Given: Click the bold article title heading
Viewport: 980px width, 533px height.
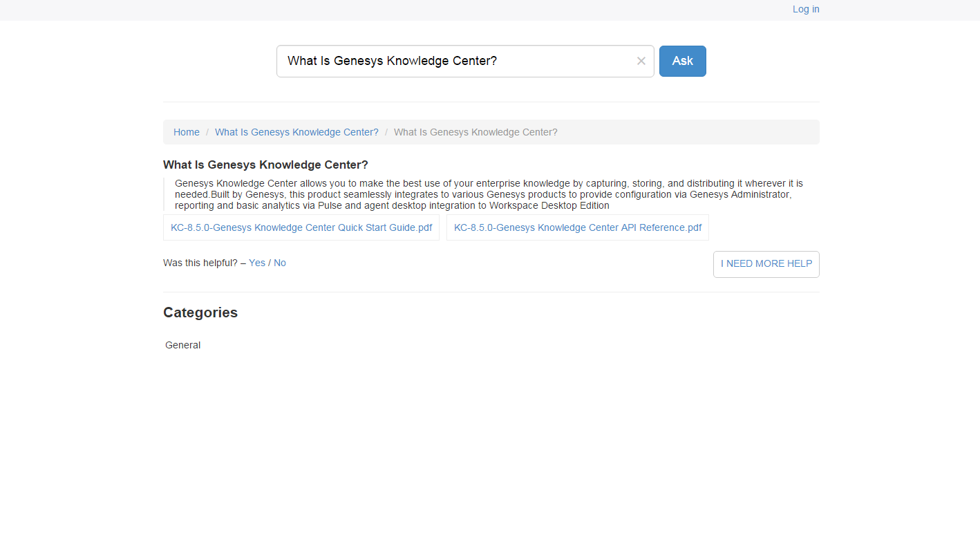Looking at the screenshot, I should tap(265, 165).
